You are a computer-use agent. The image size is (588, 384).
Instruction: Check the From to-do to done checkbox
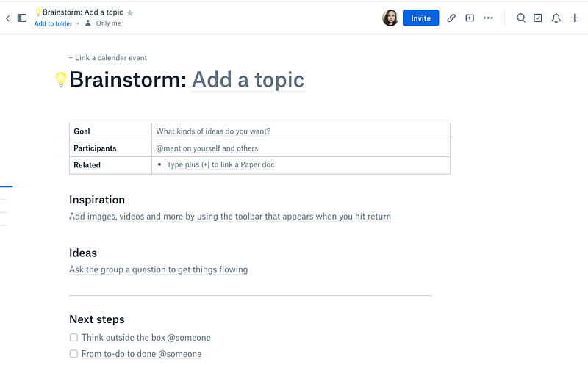[73, 354]
